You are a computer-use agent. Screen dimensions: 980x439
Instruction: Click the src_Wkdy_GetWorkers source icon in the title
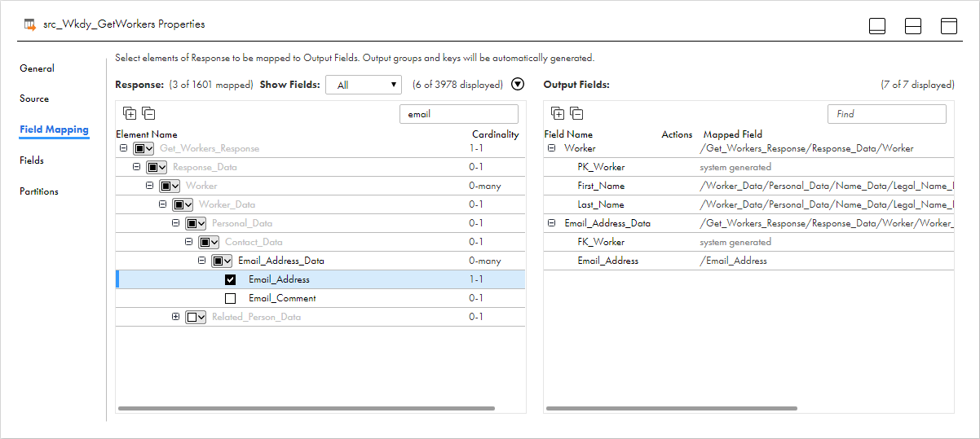30,24
